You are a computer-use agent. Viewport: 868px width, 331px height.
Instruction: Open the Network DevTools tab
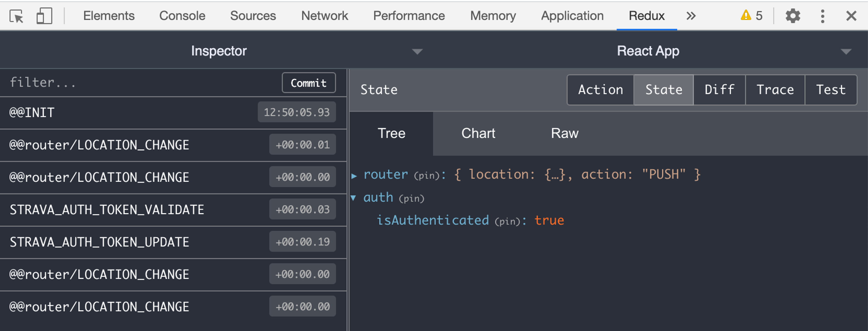(324, 16)
